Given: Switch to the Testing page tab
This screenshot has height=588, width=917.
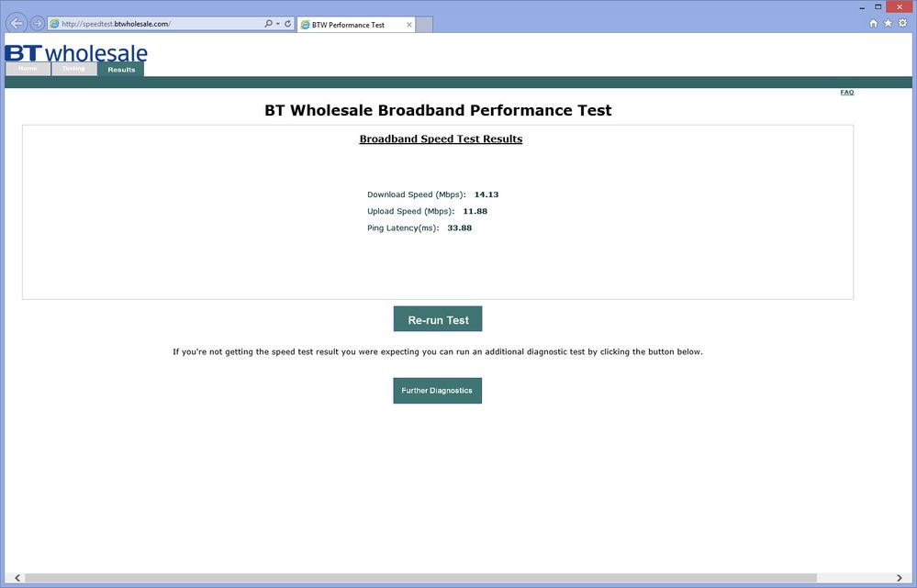Looking at the screenshot, I should point(73,69).
